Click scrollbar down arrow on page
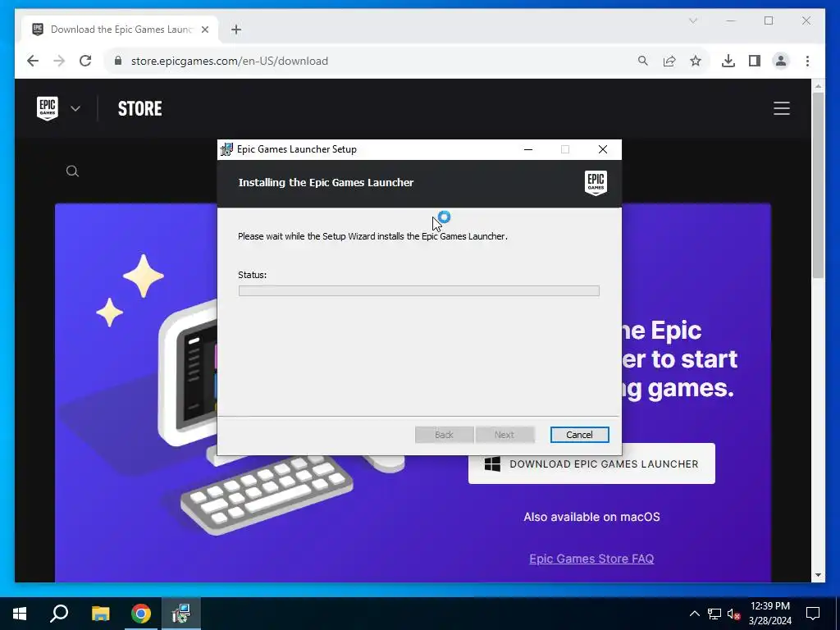 pos(818,575)
